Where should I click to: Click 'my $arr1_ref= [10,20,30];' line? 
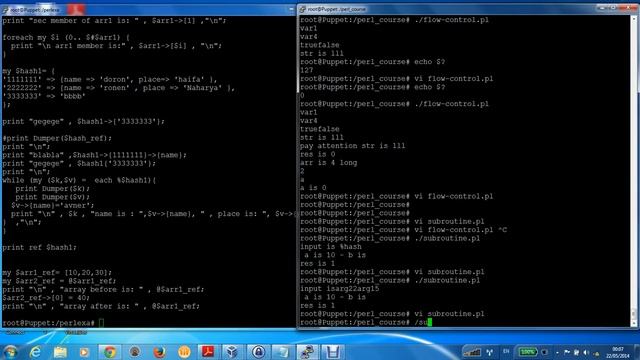click(x=57, y=272)
